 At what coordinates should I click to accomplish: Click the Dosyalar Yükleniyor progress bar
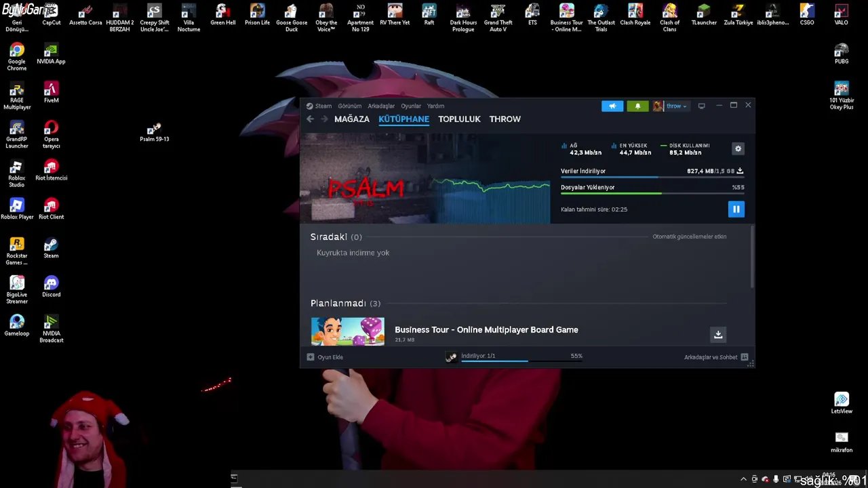click(652, 194)
